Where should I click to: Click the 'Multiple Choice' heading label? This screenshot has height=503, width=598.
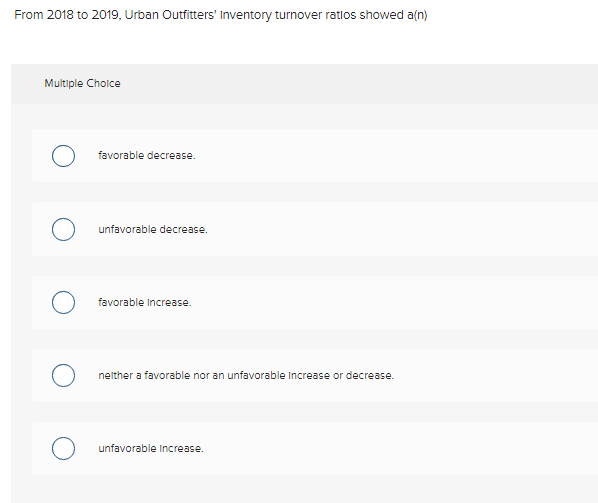point(82,83)
